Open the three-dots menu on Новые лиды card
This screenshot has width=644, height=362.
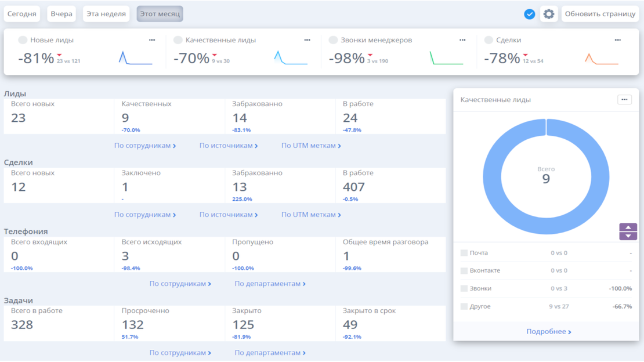(x=152, y=40)
